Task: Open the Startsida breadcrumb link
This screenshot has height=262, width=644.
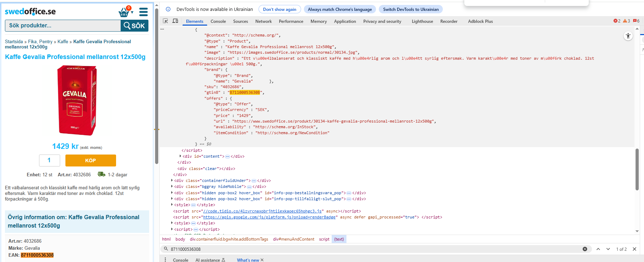Action: click(14, 41)
